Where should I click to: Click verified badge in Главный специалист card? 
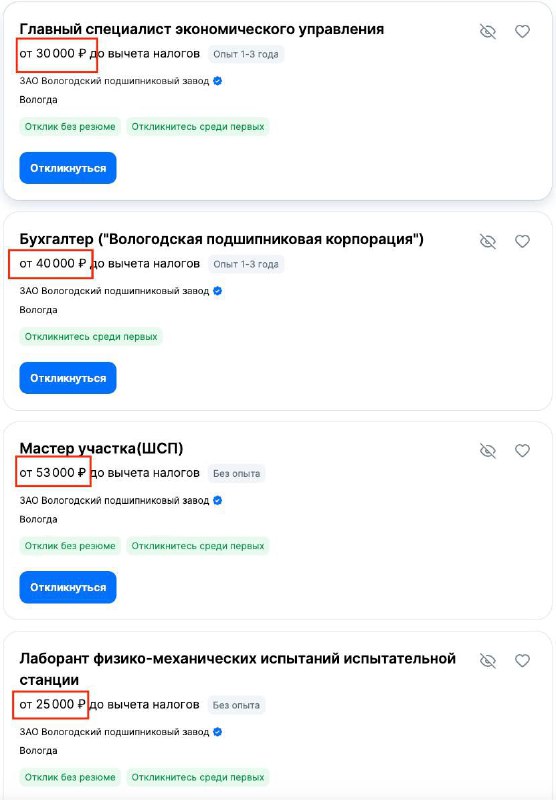[x=217, y=81]
